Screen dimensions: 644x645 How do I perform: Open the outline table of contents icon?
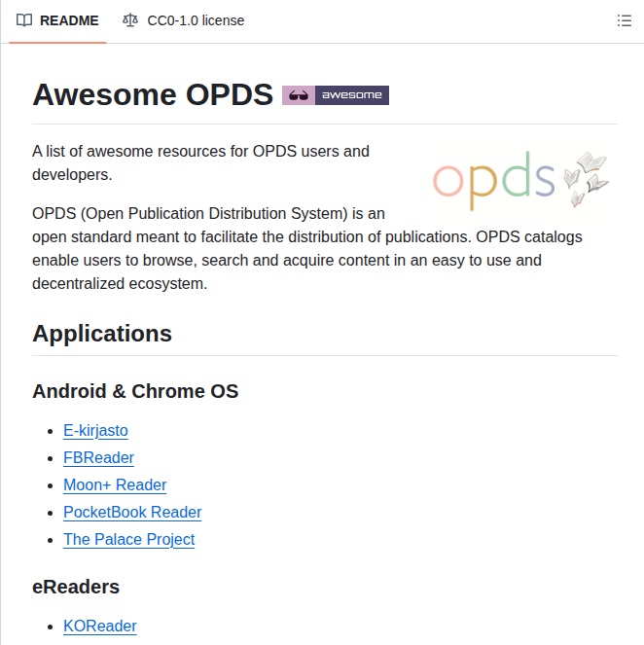click(x=624, y=20)
